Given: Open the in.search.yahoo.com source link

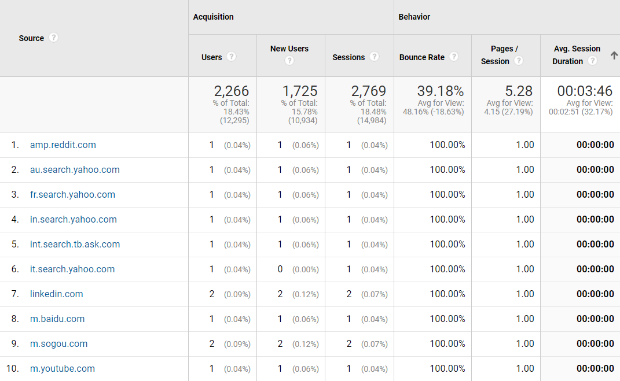Looking at the screenshot, I should 74,219.
